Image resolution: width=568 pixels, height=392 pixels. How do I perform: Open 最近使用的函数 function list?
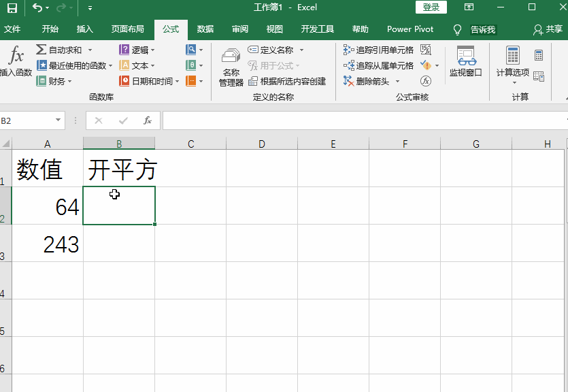tap(74, 65)
